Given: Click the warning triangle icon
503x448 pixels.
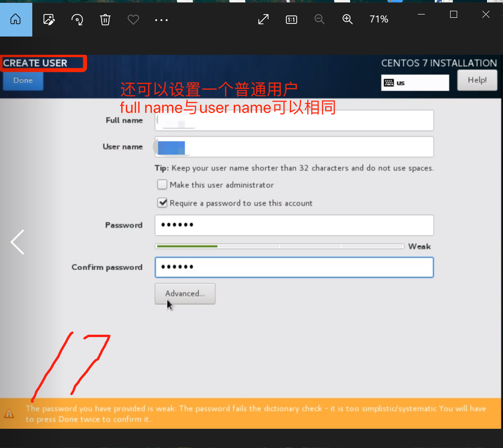Looking at the screenshot, I should click(9, 414).
